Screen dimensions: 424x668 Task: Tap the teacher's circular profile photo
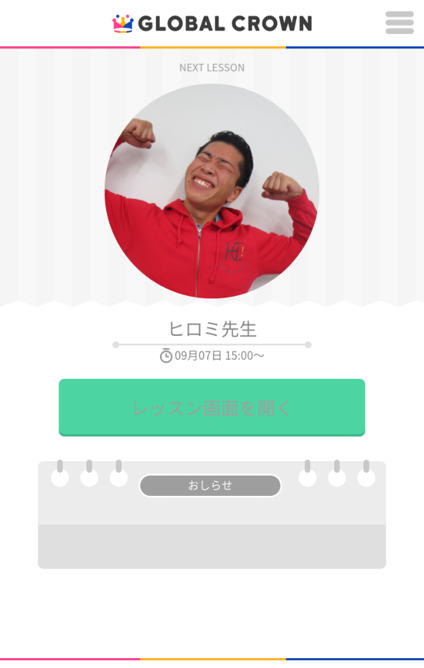pos(212,191)
